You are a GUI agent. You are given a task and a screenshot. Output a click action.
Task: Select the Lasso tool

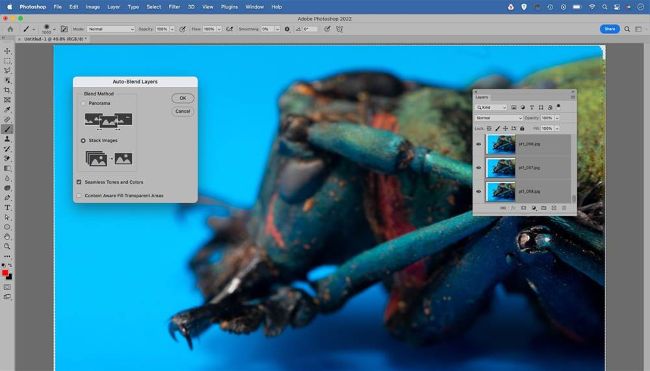pyautogui.click(x=7, y=70)
